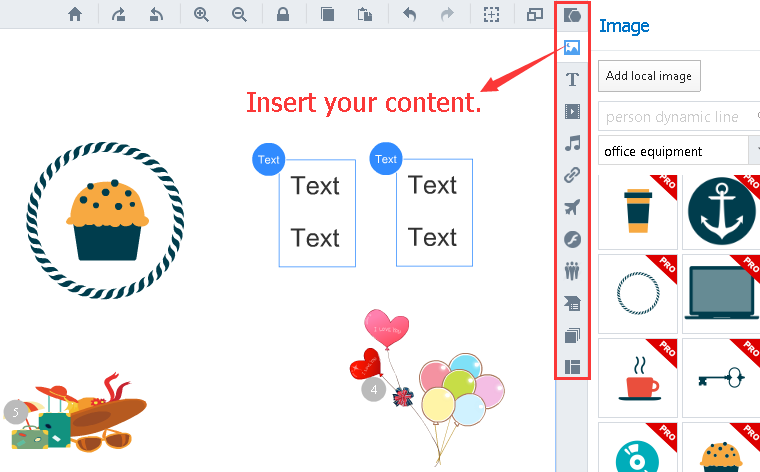Open the Shape tool in sidebar

point(572,16)
